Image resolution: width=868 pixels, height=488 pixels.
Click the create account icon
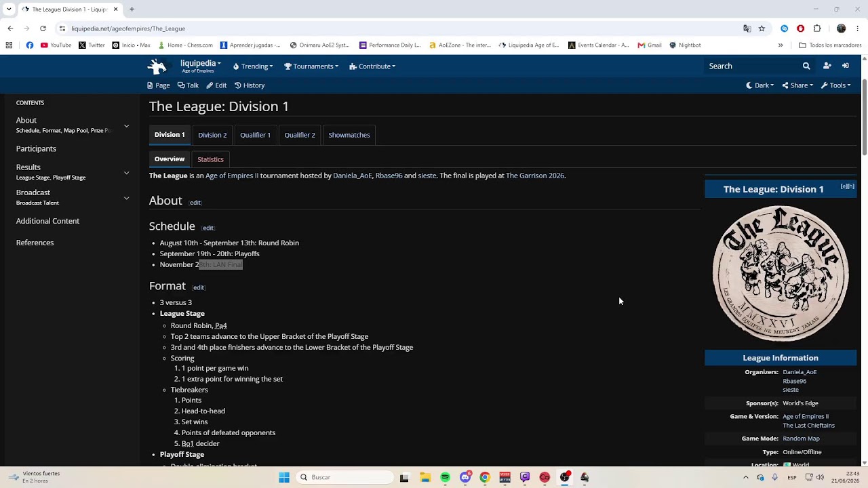click(827, 66)
